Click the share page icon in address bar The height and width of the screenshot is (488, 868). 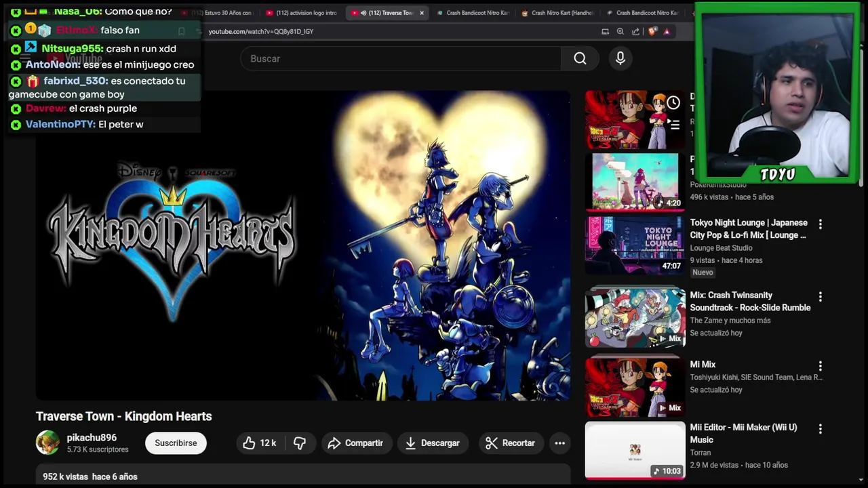click(635, 31)
